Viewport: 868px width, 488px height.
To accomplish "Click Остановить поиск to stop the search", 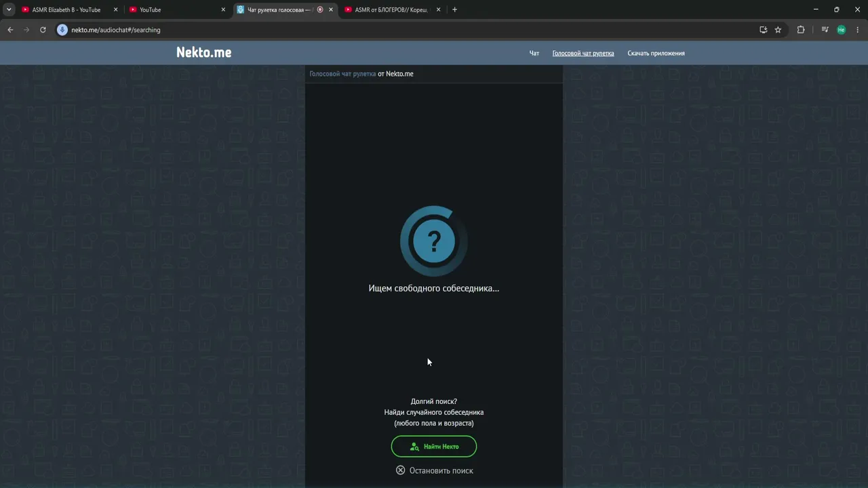I will (435, 470).
